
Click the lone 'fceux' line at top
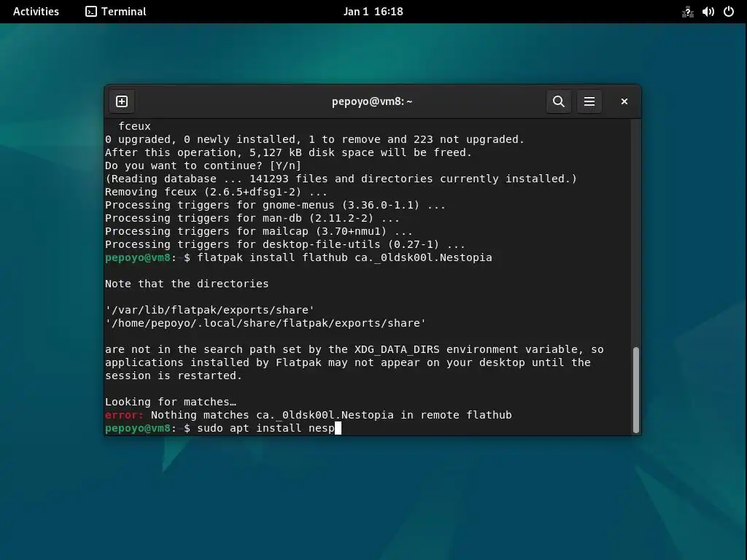click(x=134, y=126)
